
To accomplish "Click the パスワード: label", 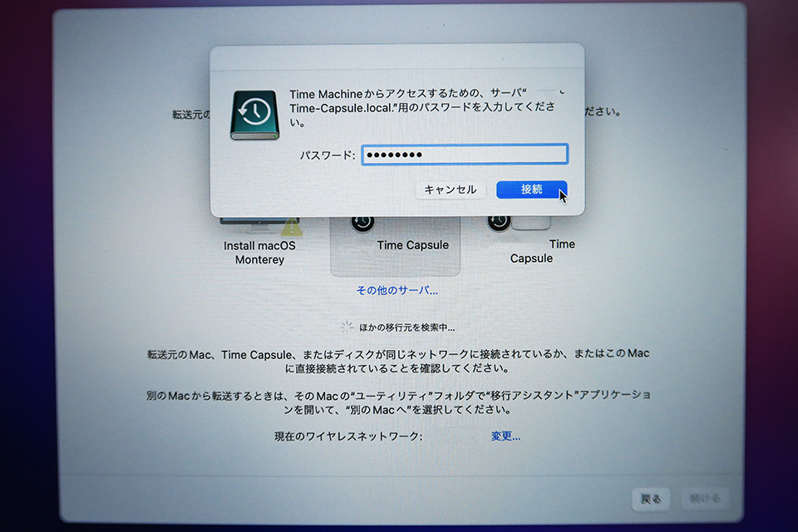I will point(328,155).
